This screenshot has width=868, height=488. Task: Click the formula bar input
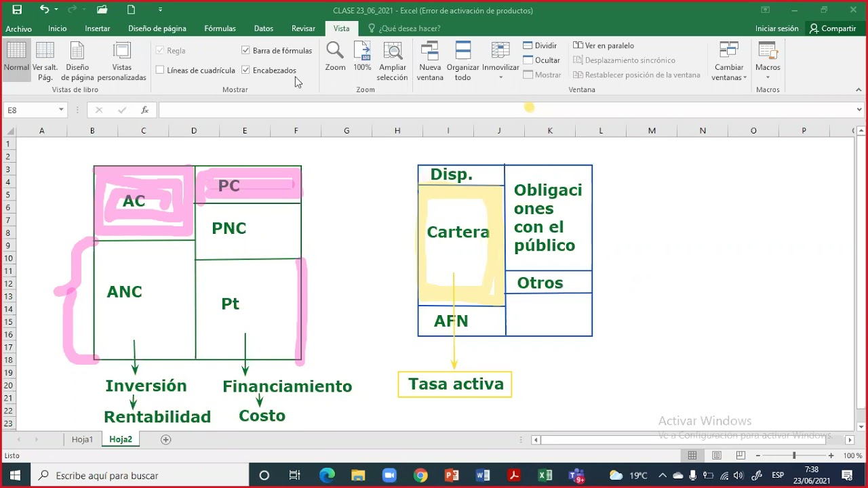click(x=506, y=110)
